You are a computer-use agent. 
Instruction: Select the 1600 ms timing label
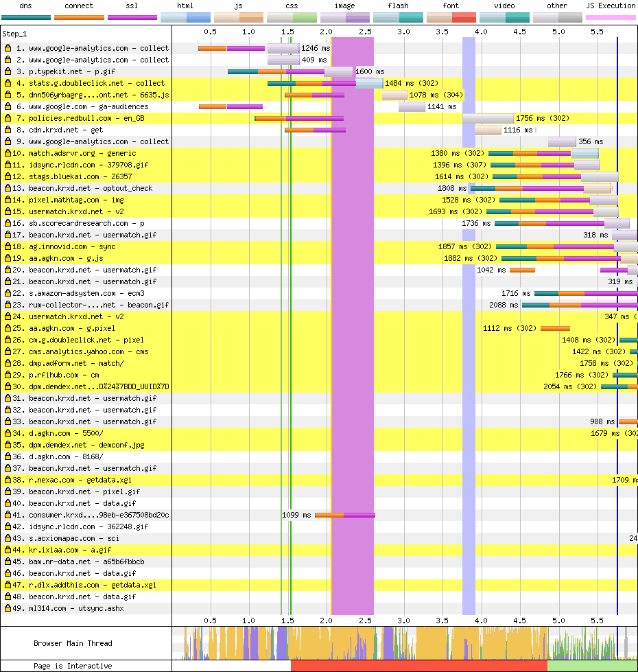coord(370,71)
